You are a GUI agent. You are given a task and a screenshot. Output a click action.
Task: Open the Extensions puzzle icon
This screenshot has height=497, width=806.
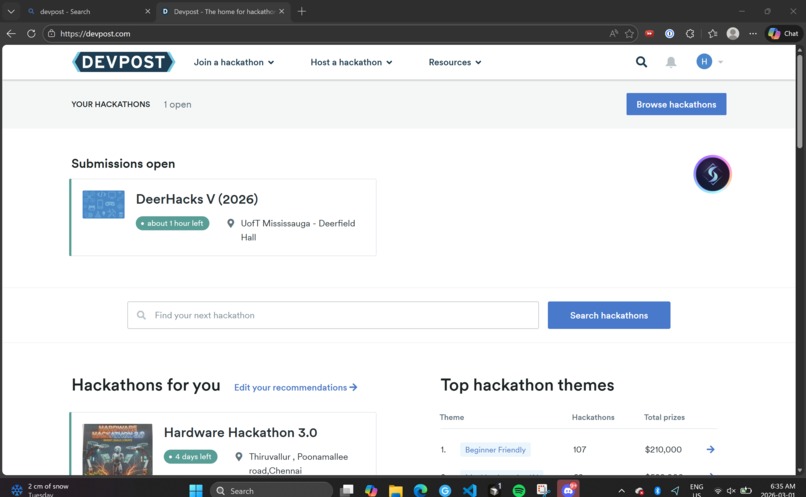coord(690,33)
